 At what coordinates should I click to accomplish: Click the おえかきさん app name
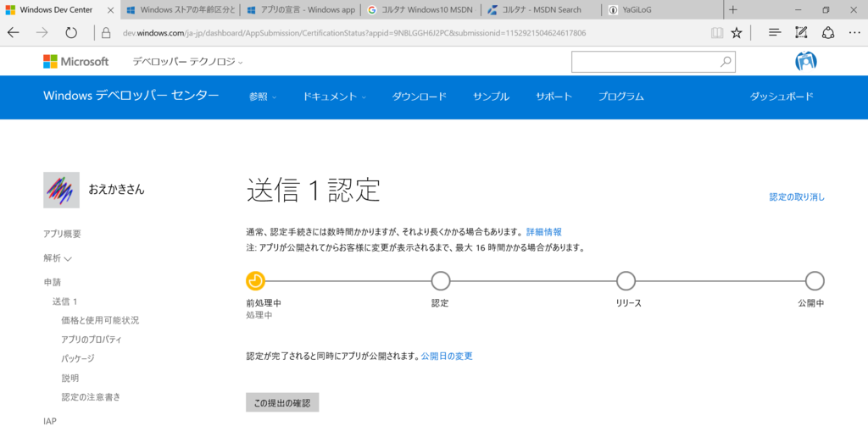[x=117, y=189]
